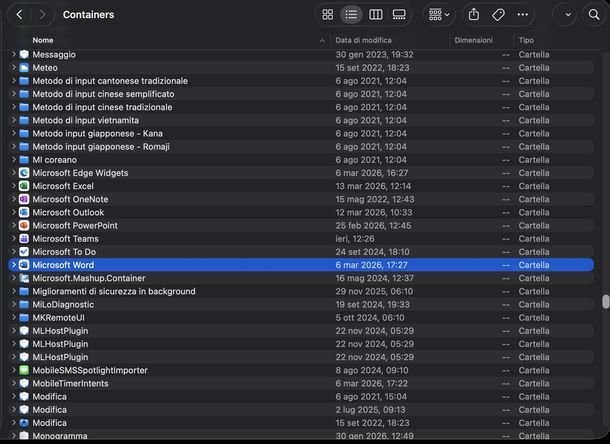Image resolution: width=610 pixels, height=444 pixels.
Task: Click the MKRemoteUI folder icon
Action: coord(24,318)
